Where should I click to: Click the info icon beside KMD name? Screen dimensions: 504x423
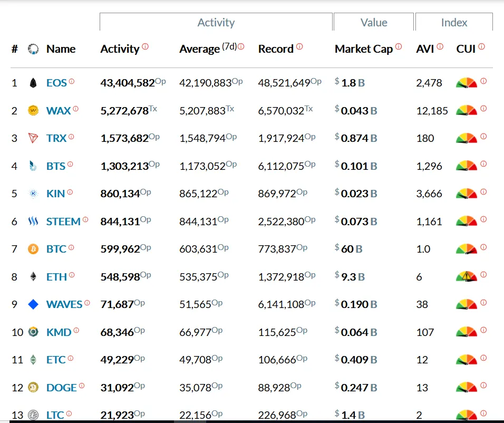point(76,330)
